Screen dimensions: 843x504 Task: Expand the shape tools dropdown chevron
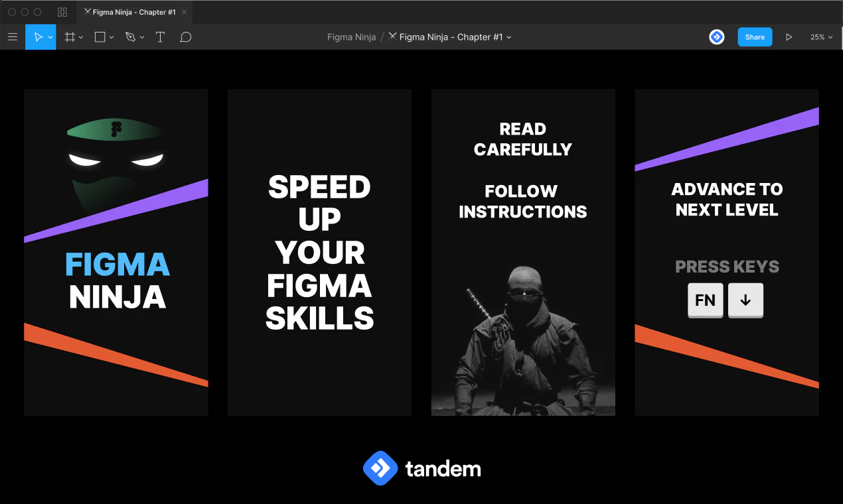(x=112, y=38)
